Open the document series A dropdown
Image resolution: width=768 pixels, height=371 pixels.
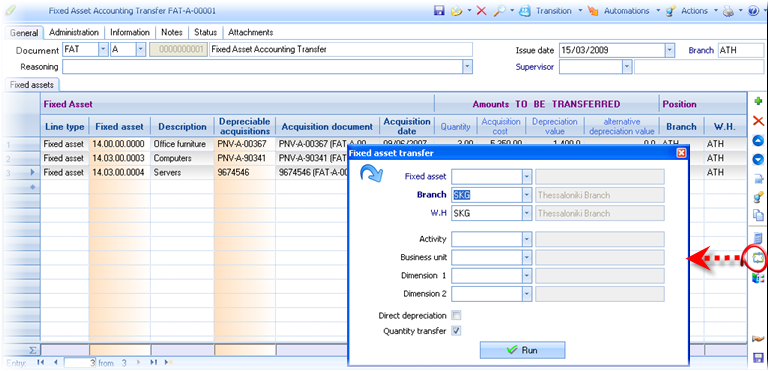point(141,49)
